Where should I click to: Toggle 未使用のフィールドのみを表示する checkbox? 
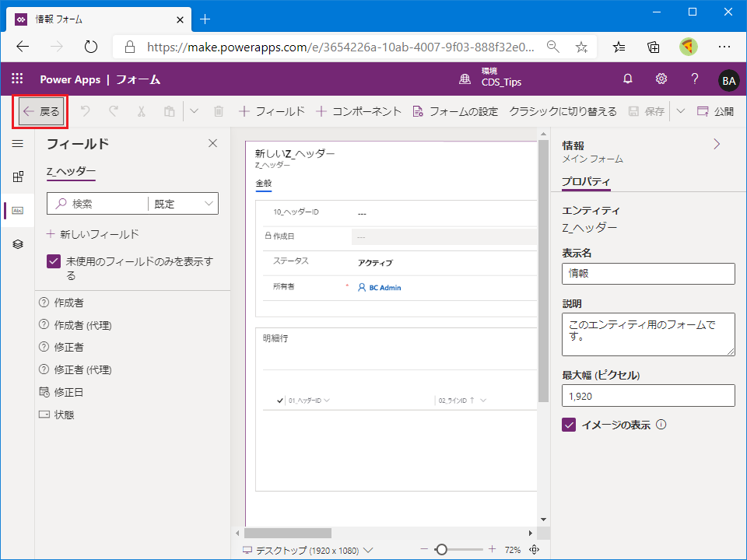[54, 261]
